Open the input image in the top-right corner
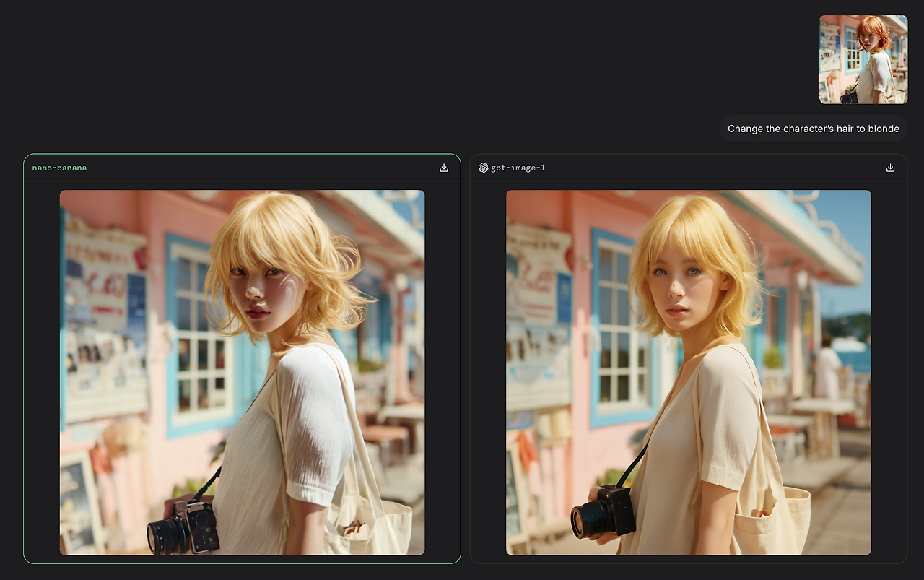Screen dimensions: 924x580 tap(863, 59)
